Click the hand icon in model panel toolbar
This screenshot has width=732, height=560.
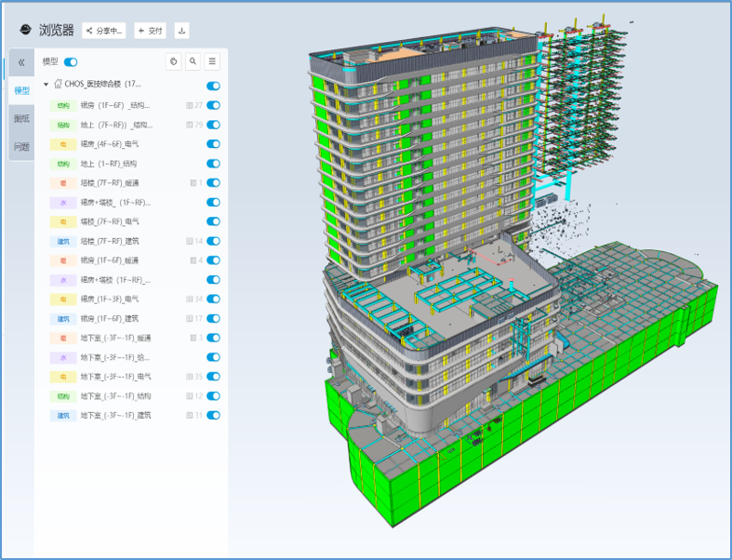tap(173, 61)
